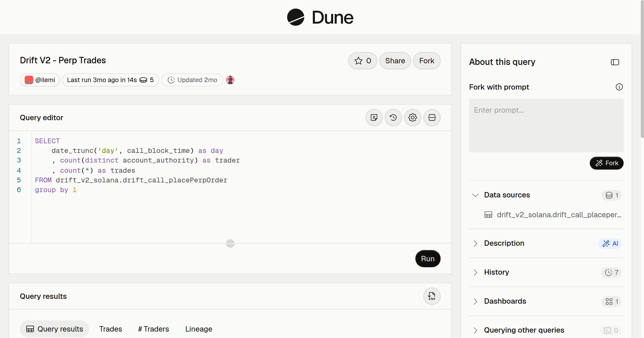Open the drift_v2_solana data source table icon
Screen dimensions: 644x338
pos(488,215)
